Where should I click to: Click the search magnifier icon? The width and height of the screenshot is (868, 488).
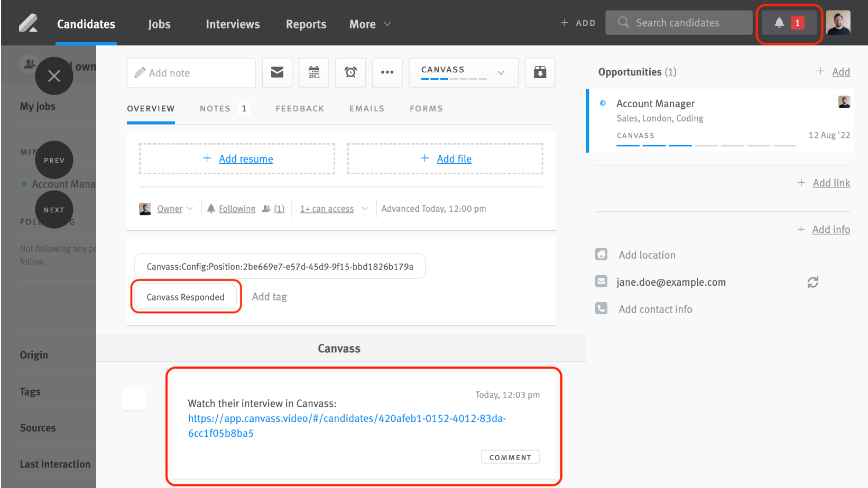tap(623, 22)
